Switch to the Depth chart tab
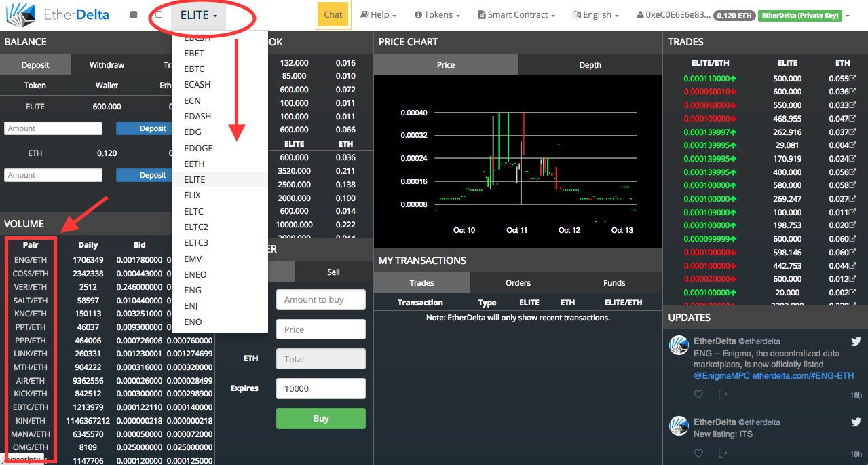The image size is (868, 465). (x=590, y=65)
